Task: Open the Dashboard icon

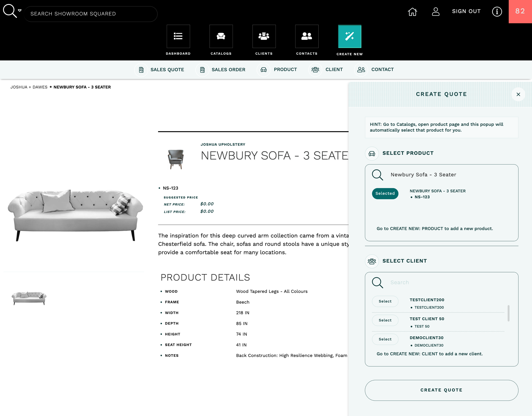Action: click(x=178, y=36)
